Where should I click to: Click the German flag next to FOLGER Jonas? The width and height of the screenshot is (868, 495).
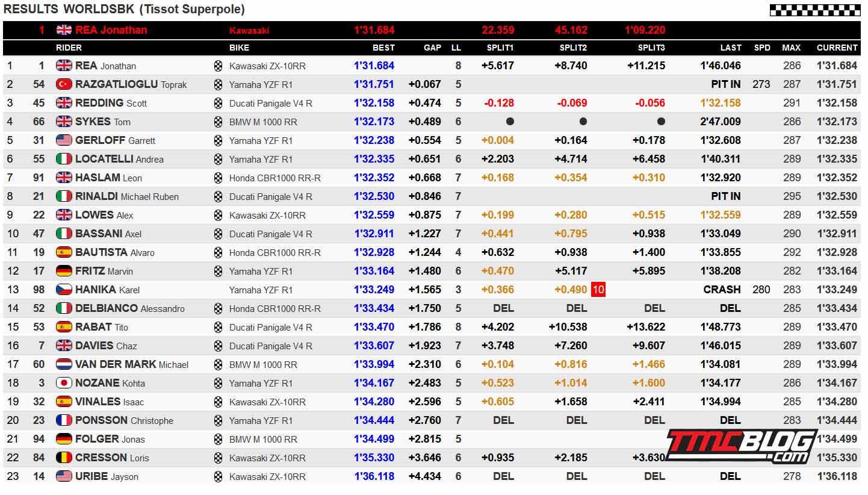pos(64,439)
